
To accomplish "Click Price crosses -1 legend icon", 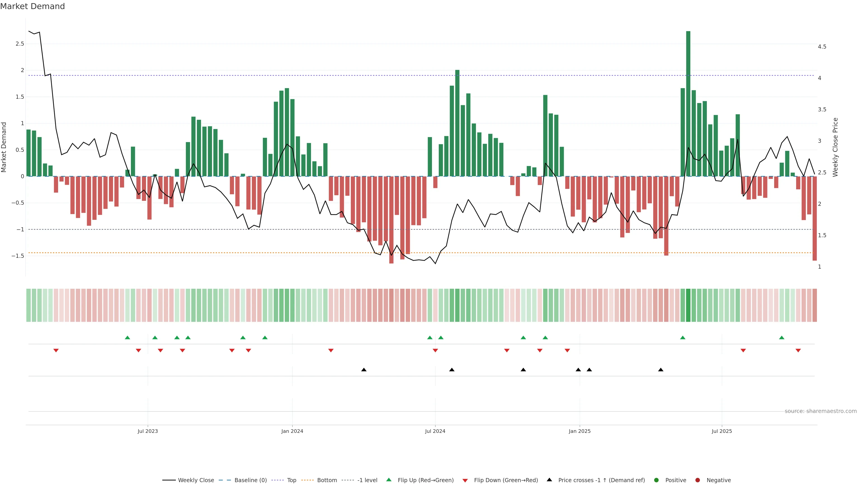I will [x=549, y=480].
